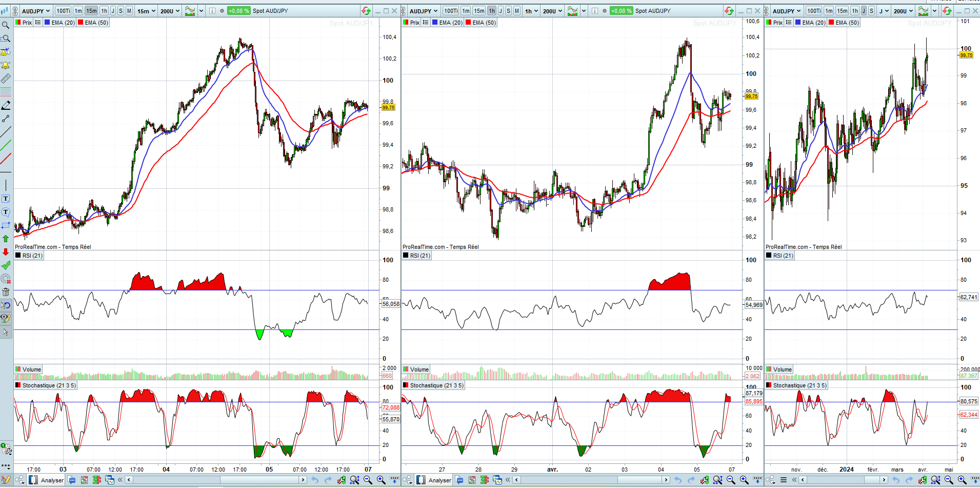Switch left chart to 1m timeframe
The image size is (980, 488).
78,11
